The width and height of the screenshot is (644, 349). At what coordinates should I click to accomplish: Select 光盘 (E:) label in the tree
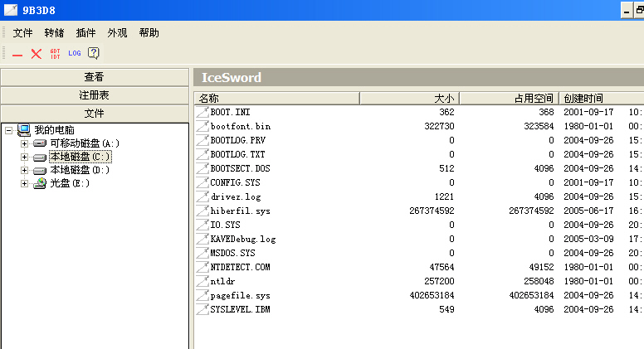coord(70,183)
